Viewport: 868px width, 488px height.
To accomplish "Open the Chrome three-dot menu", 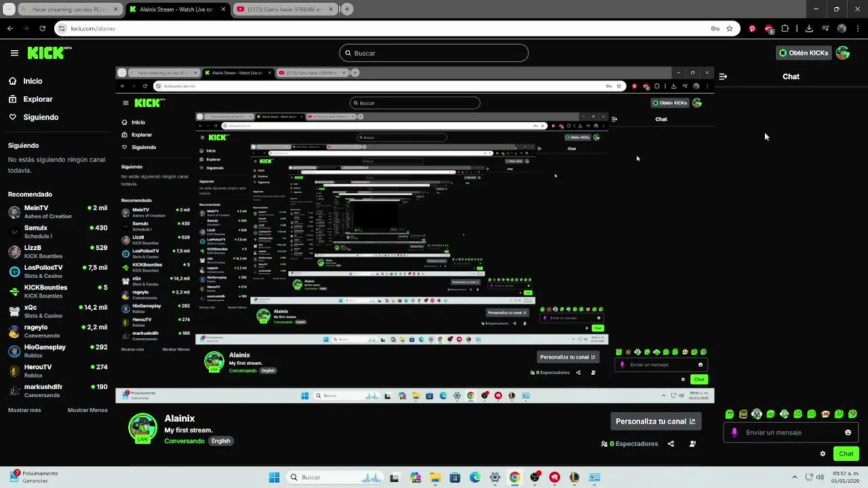I will [x=857, y=28].
